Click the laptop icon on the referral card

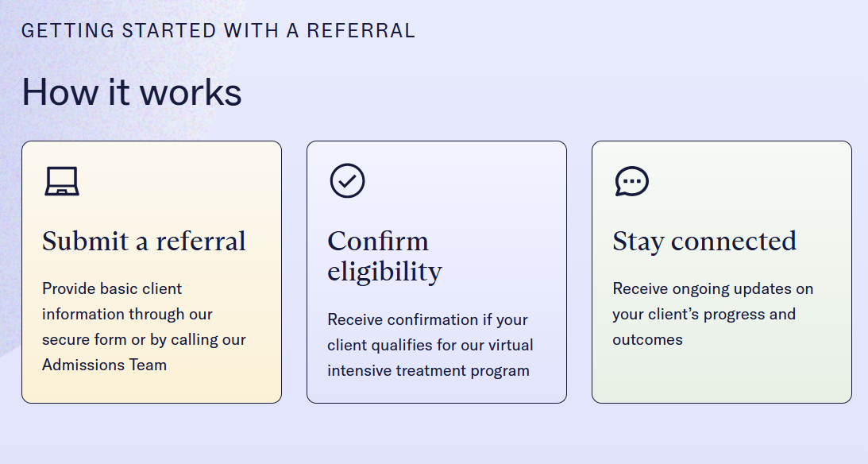(x=62, y=181)
